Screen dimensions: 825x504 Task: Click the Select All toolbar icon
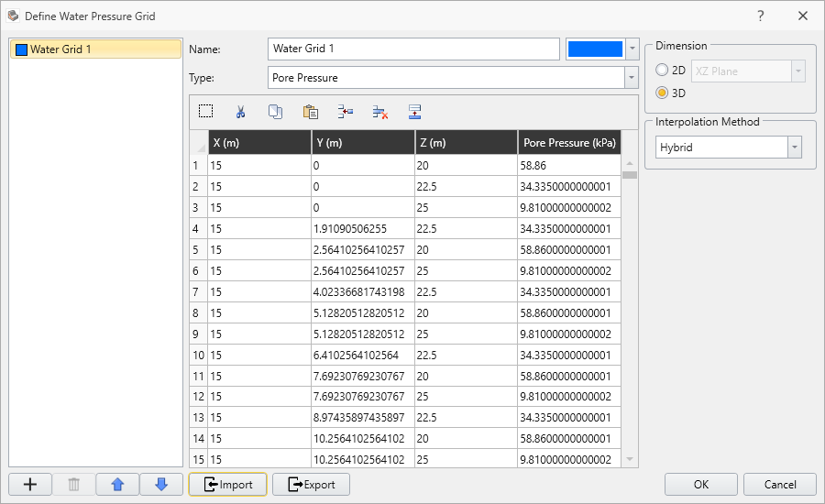click(x=205, y=112)
